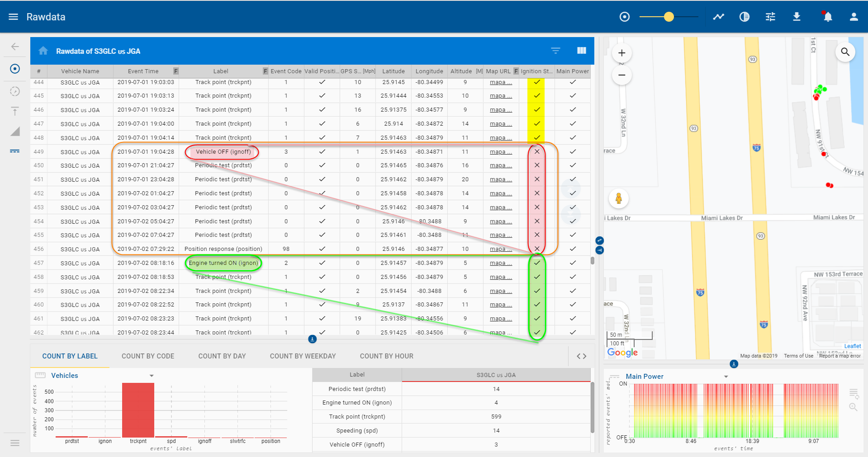The width and height of the screenshot is (868, 457).
Task: Click the download icon in top bar
Action: 797,17
